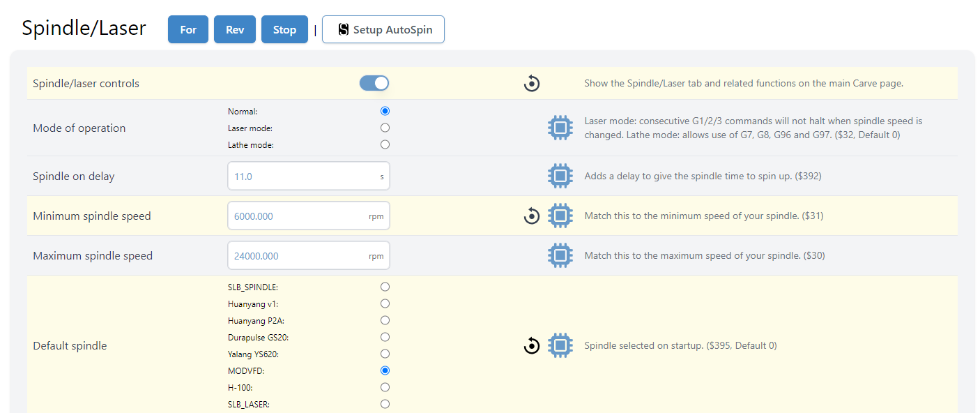Click reset icon for Spindle/laser controls row
Screen dimensions: 980x413
(x=532, y=84)
